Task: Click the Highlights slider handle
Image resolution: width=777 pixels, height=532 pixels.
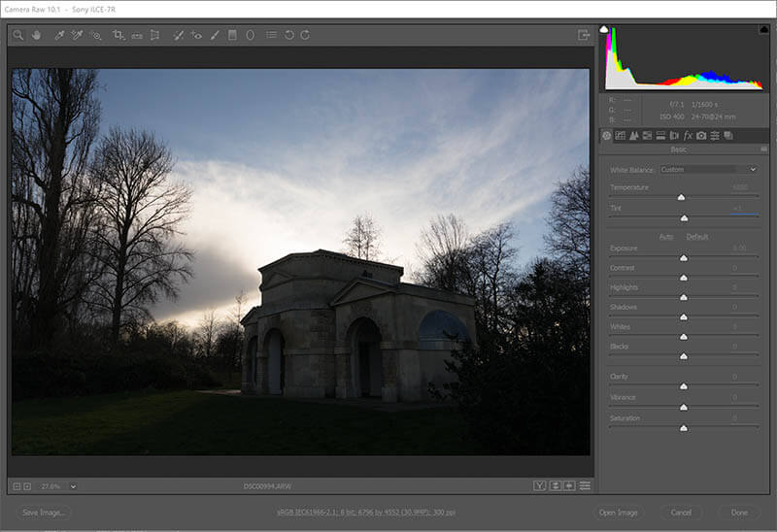Action: 684,297
